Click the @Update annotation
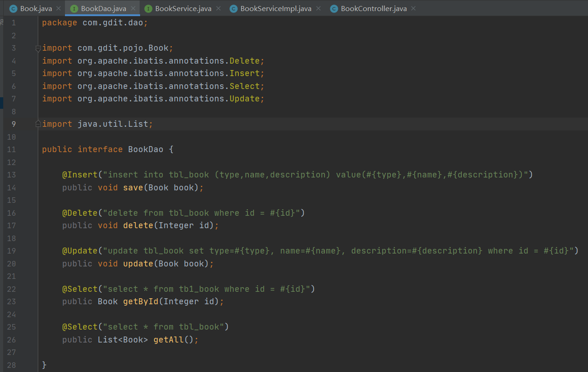This screenshot has height=372, width=588. coord(80,251)
